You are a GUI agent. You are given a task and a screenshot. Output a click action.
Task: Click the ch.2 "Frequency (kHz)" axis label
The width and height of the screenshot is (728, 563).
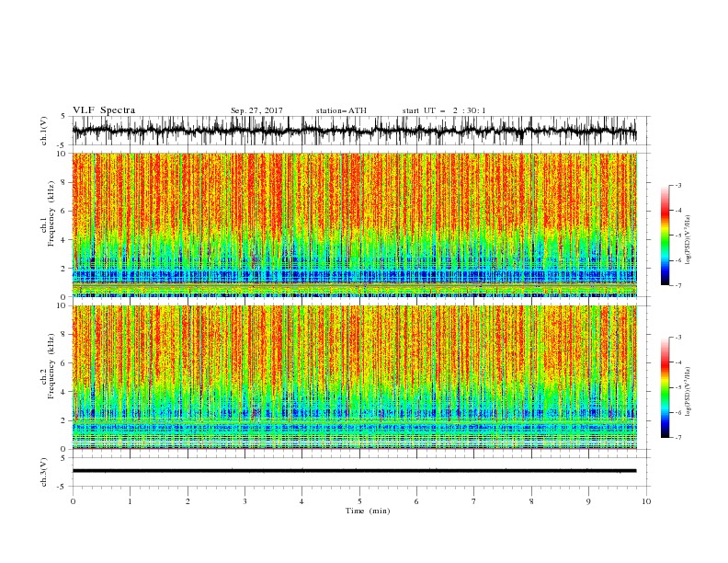click(51, 366)
